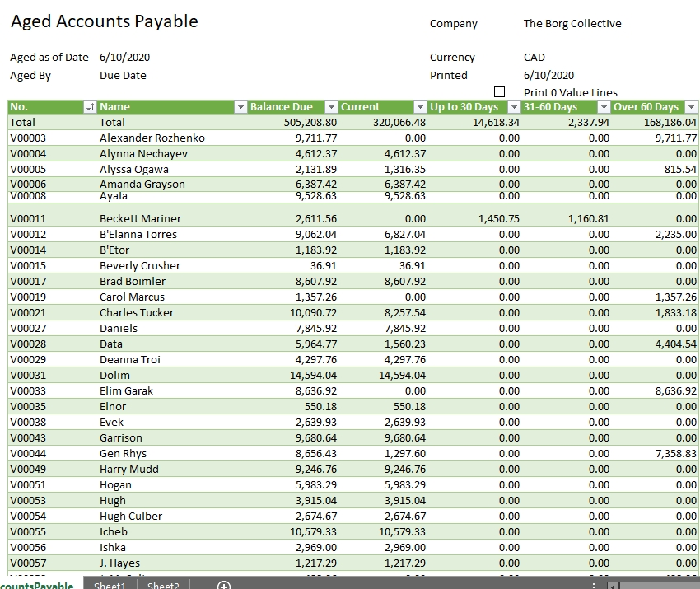
Task: Click the total over 60 days 168,186.04
Action: (670, 123)
